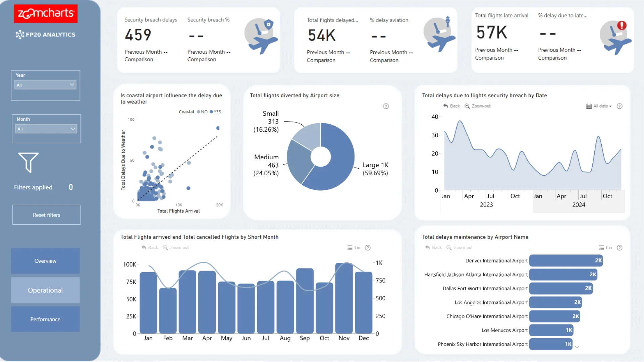
Task: Click the Denver International Airport bar
Action: [566, 260]
